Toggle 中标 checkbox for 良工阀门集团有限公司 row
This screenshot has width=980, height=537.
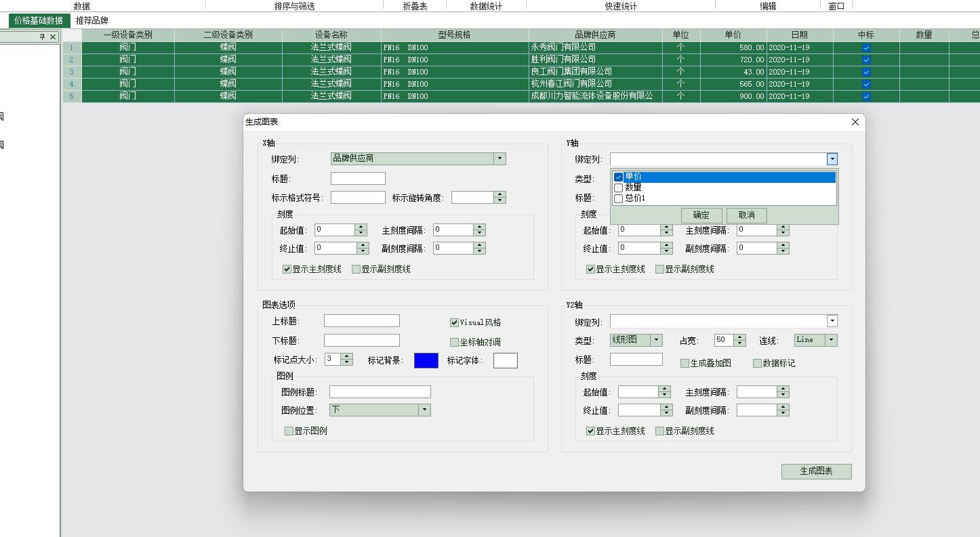[865, 72]
